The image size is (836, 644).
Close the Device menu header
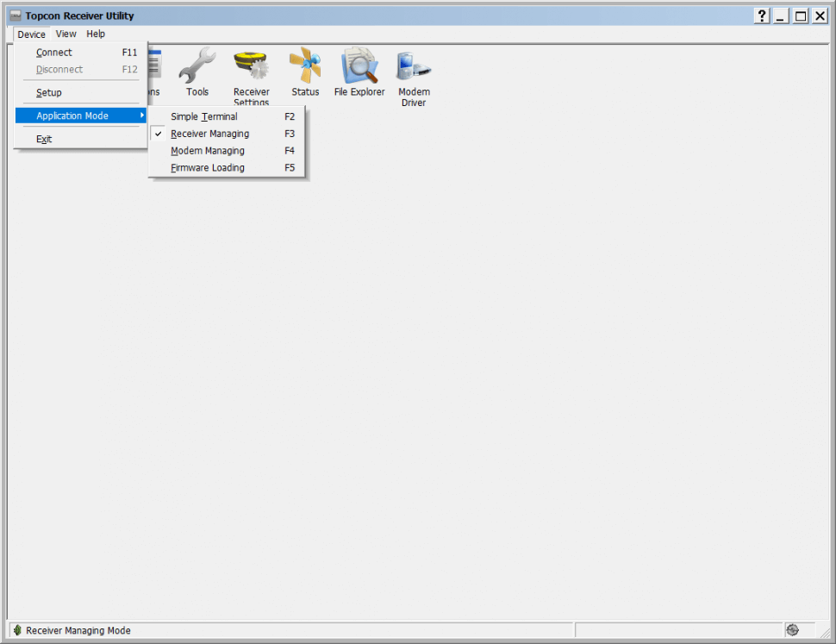[31, 34]
